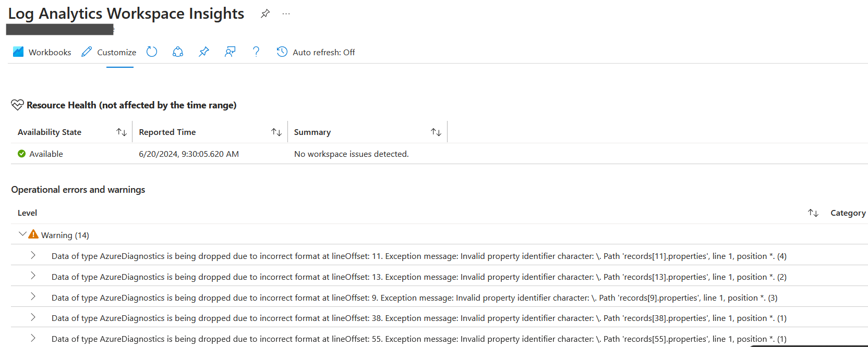Collapse the Warning (14) group

click(22, 234)
